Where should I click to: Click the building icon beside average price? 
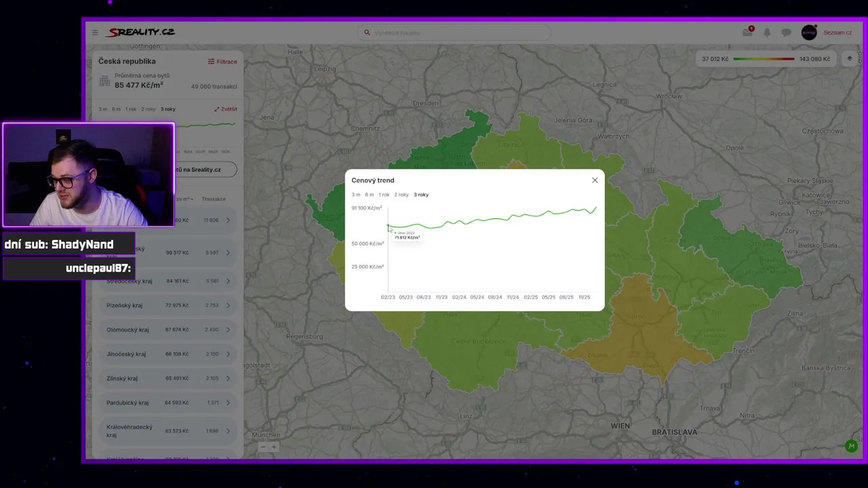pos(104,81)
